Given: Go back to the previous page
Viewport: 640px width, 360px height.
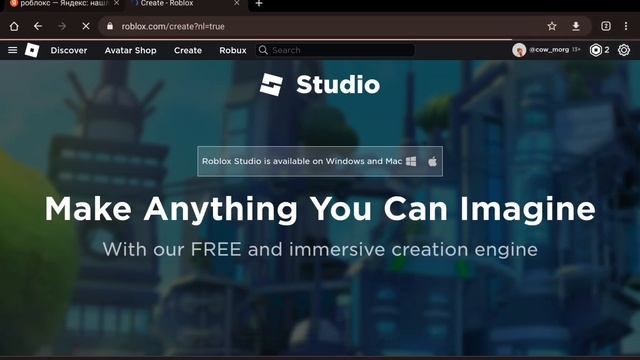Looking at the screenshot, I should (38, 27).
